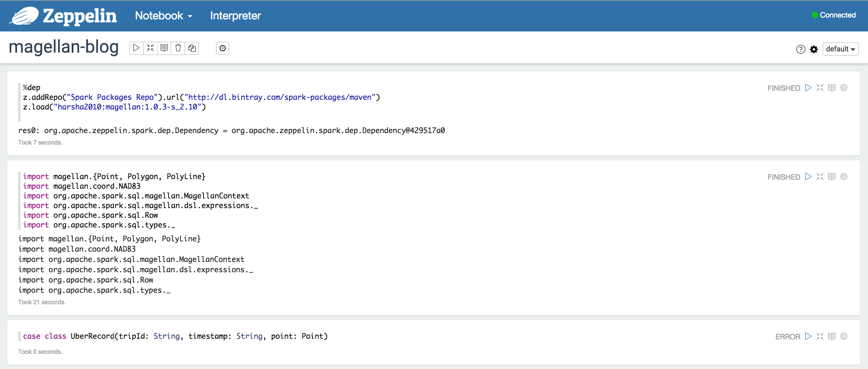Toggle code visibility with the collapse arrows icon
This screenshot has width=868, height=369.
tap(150, 48)
